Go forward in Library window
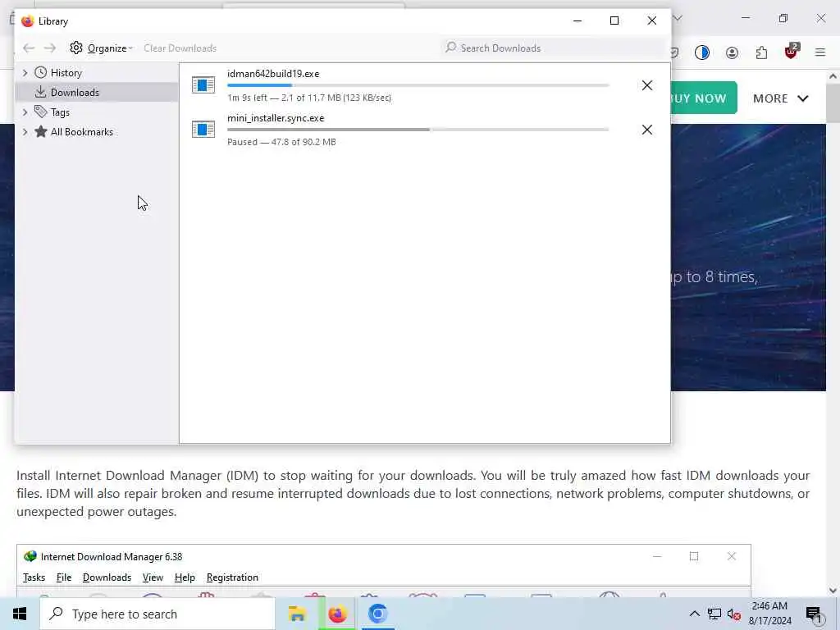The height and width of the screenshot is (630, 840). (x=50, y=48)
